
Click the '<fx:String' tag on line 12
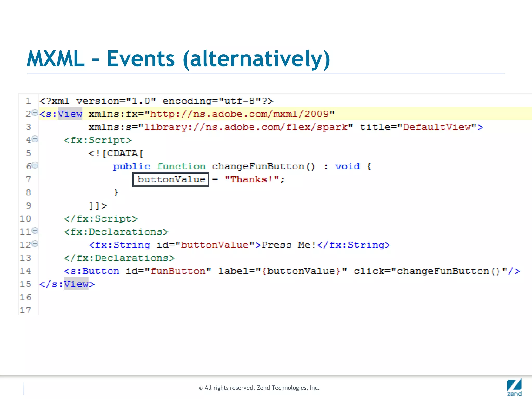pos(119,245)
